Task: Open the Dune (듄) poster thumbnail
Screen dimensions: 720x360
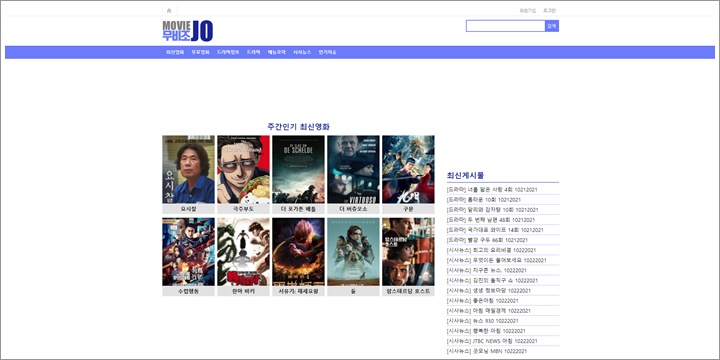Action: click(x=353, y=252)
